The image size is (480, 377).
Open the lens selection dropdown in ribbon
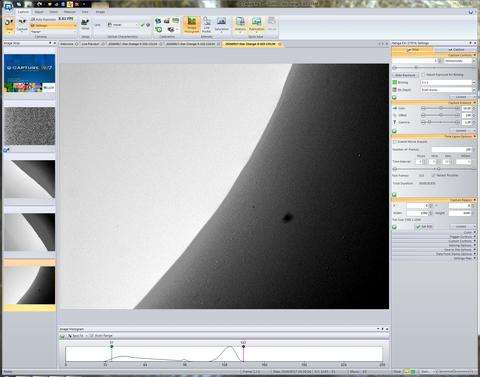click(122, 25)
